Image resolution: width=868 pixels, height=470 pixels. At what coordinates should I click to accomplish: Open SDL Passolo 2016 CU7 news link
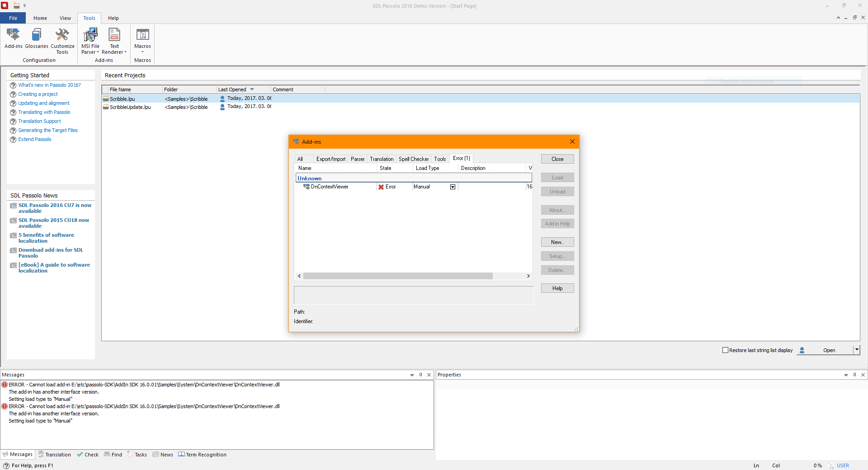[x=55, y=208]
